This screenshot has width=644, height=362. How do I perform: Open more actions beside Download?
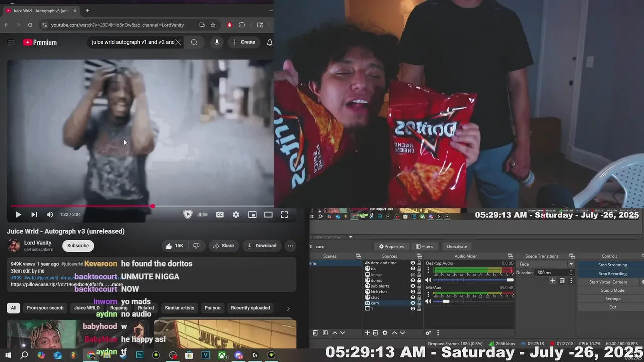pyautogui.click(x=290, y=246)
